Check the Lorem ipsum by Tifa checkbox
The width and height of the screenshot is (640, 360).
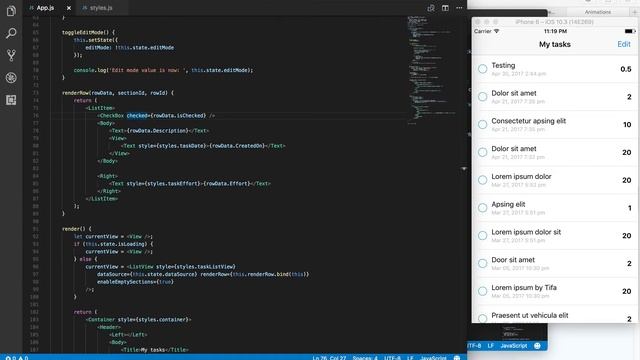coord(482,291)
